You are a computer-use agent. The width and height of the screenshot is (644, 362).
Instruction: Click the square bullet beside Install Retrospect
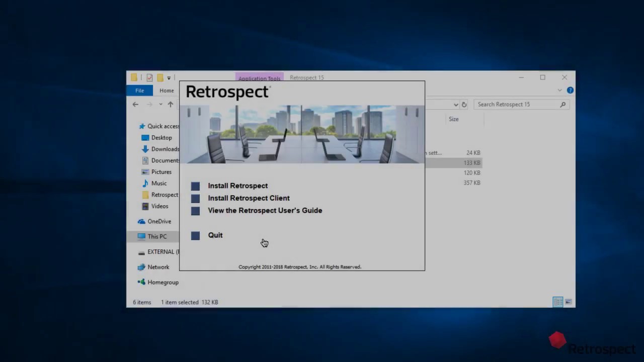point(195,186)
